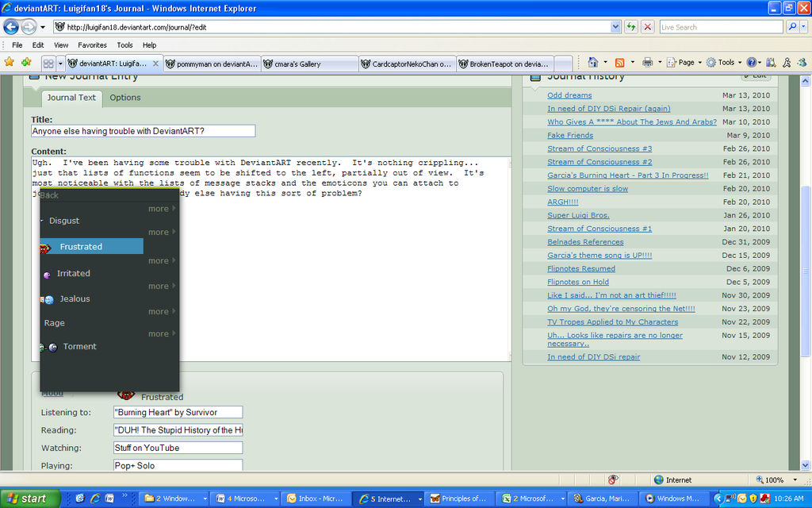Click the Word quick launch icon in taskbar
The image size is (812, 508).
pos(109,498)
